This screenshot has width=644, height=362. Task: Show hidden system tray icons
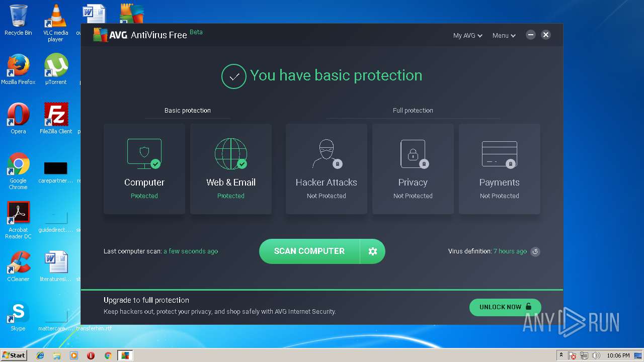pos(561,355)
